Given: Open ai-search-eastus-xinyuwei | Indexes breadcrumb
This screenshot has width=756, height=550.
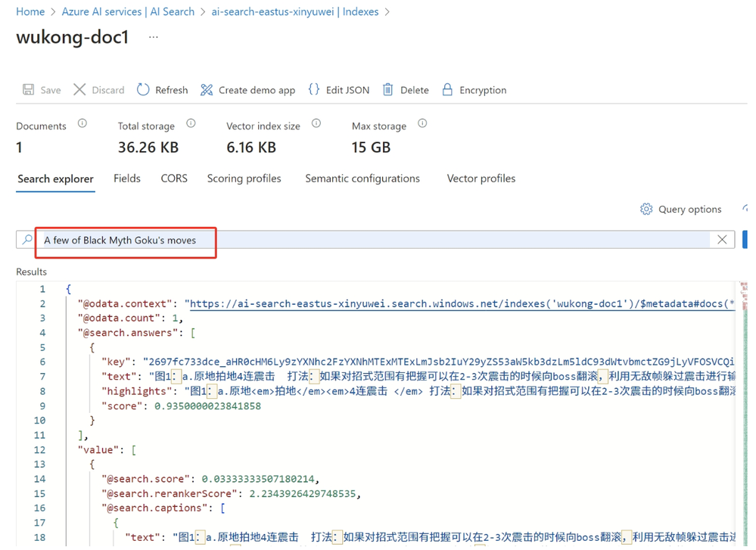Looking at the screenshot, I should point(295,11).
